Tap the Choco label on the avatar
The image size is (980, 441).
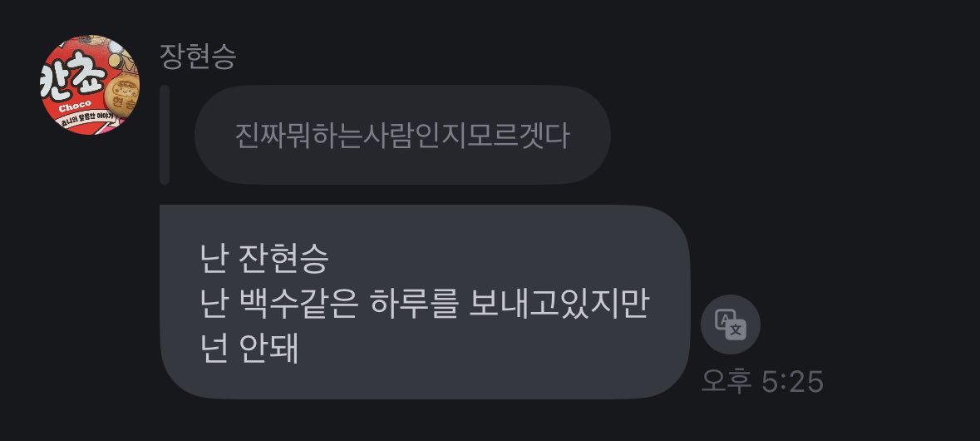coord(75,105)
